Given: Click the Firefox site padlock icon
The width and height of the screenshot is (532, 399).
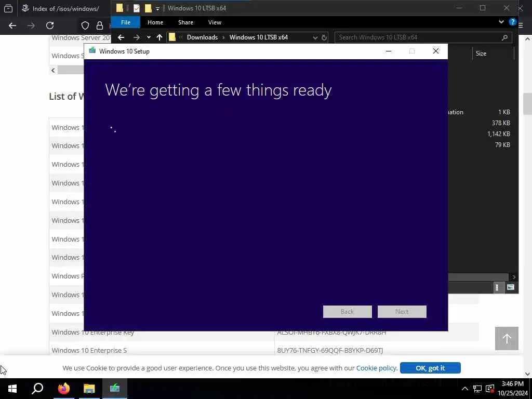Looking at the screenshot, I should pyautogui.click(x=99, y=25).
